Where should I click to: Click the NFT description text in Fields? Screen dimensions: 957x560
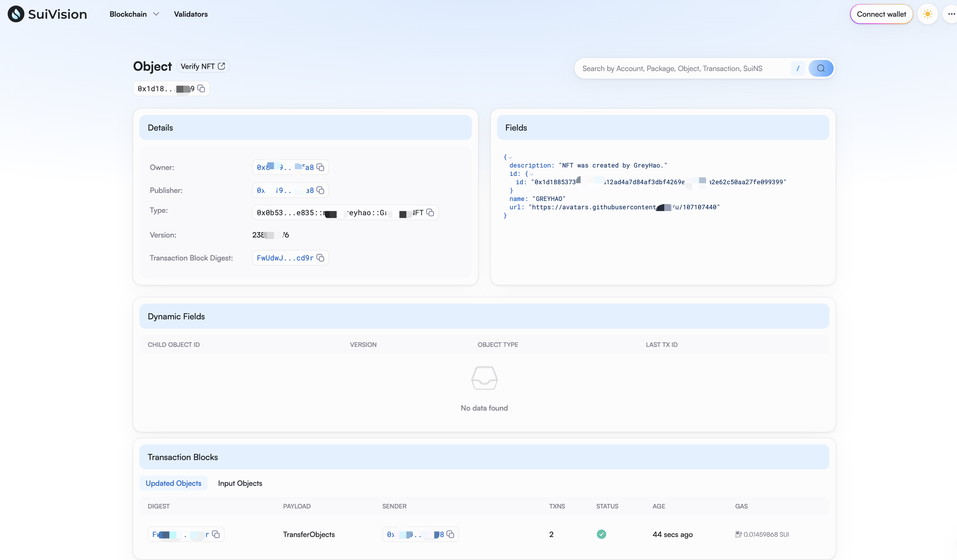point(613,165)
